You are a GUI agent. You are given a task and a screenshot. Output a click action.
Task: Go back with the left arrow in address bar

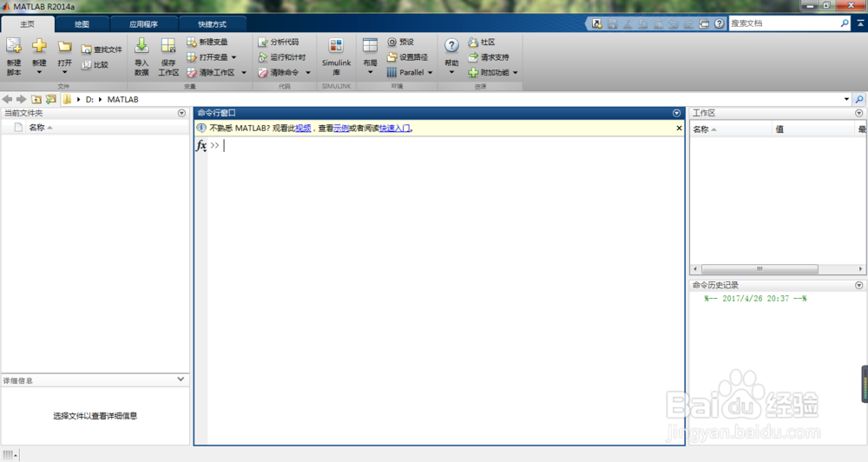7,99
